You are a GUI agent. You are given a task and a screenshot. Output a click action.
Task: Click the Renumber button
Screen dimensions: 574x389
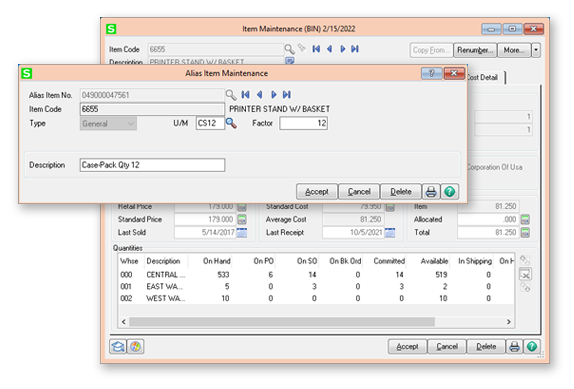[x=475, y=50]
